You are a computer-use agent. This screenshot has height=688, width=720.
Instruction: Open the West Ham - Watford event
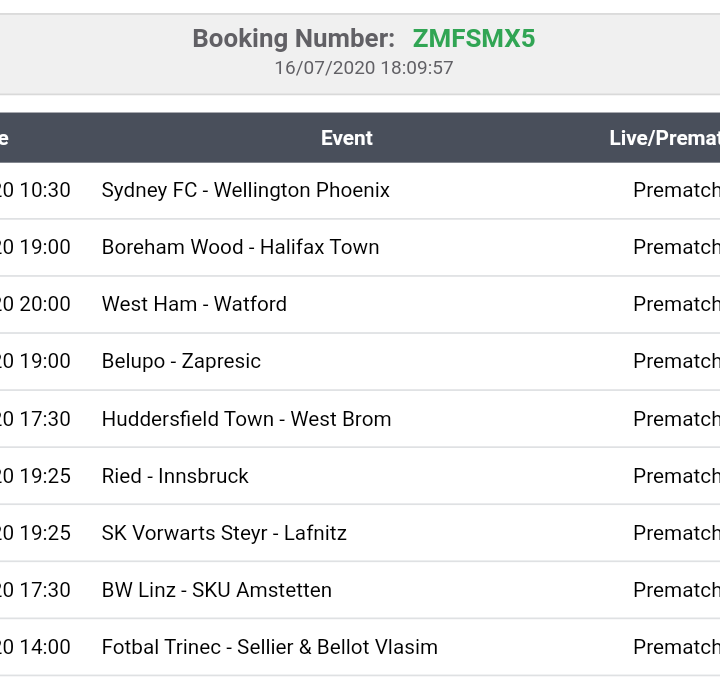pos(194,304)
